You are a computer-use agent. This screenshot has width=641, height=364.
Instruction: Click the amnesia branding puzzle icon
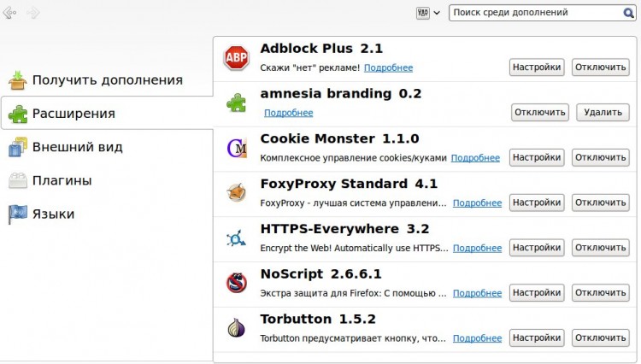(x=236, y=103)
